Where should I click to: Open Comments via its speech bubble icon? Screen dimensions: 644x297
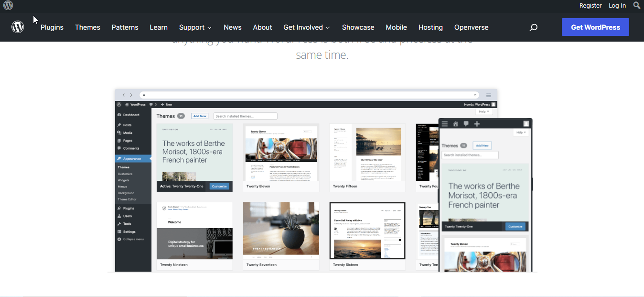coord(119,148)
